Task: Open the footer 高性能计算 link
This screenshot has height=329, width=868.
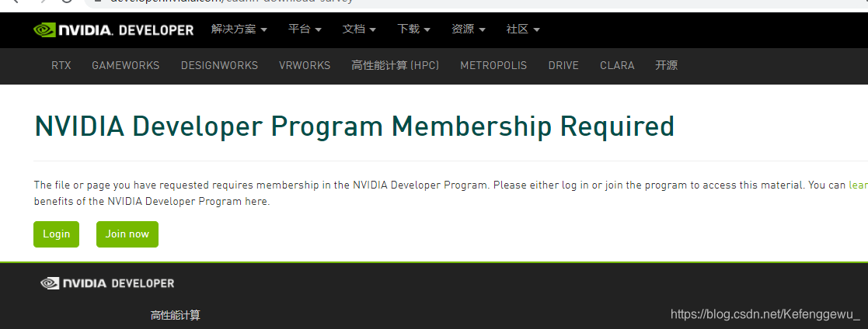Action: point(176,315)
